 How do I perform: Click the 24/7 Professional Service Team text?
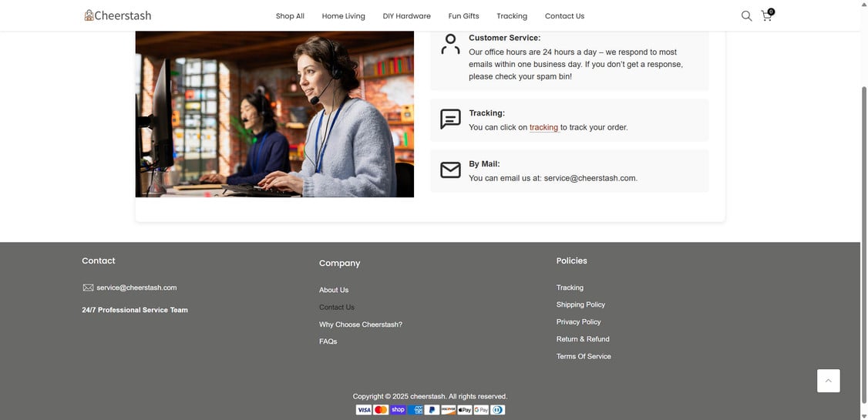tap(135, 310)
